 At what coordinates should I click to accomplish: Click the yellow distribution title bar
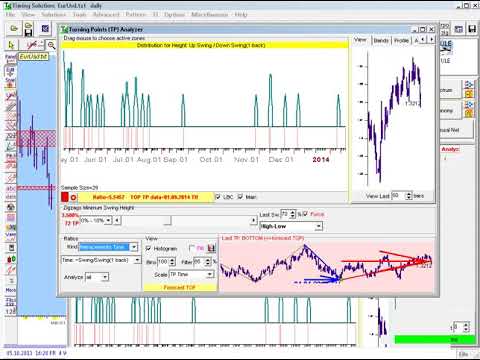[205, 45]
